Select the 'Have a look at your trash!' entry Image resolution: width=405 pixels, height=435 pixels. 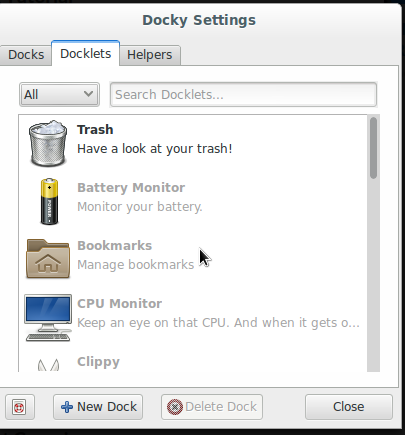point(155,149)
